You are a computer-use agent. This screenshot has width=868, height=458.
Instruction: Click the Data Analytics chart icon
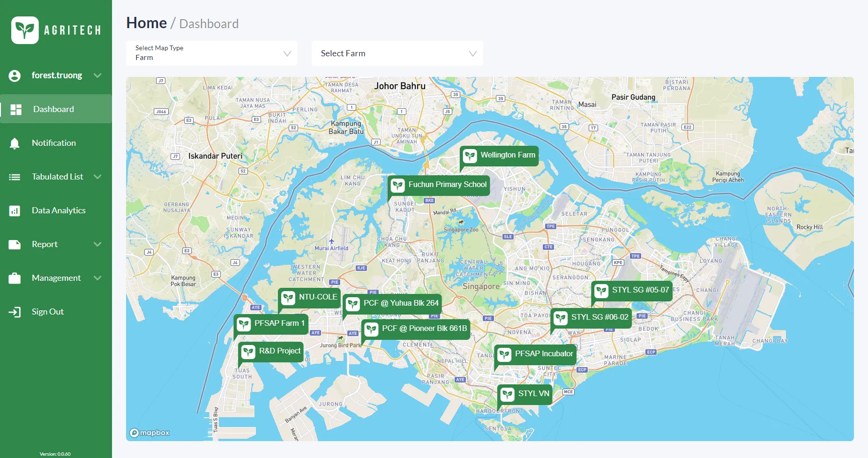pos(15,211)
